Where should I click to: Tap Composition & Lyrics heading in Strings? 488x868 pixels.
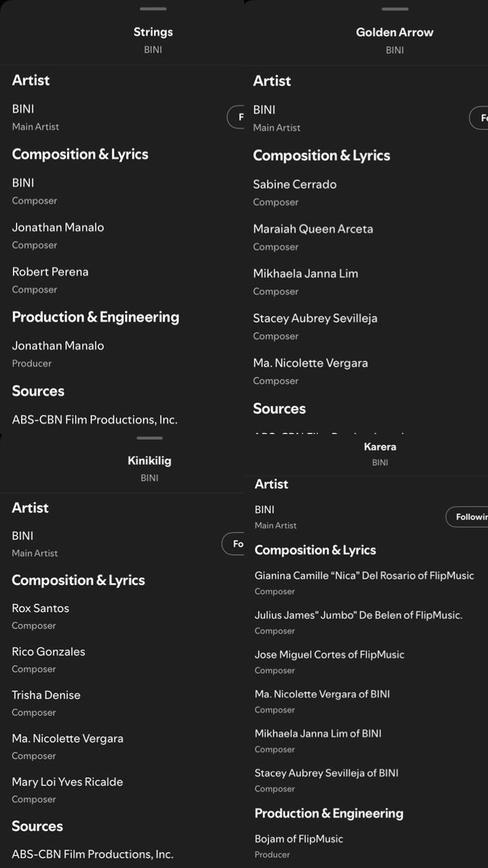80,154
